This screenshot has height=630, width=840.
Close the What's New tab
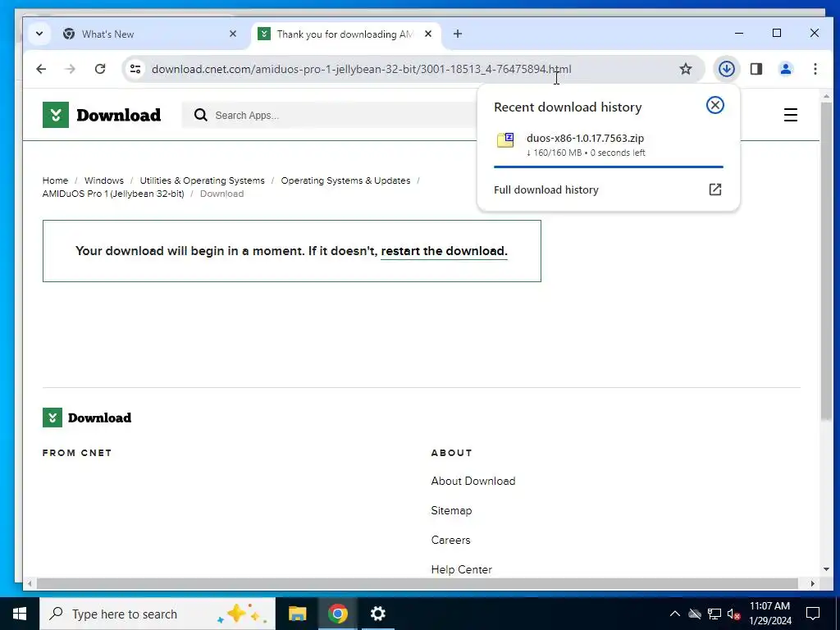pyautogui.click(x=232, y=34)
